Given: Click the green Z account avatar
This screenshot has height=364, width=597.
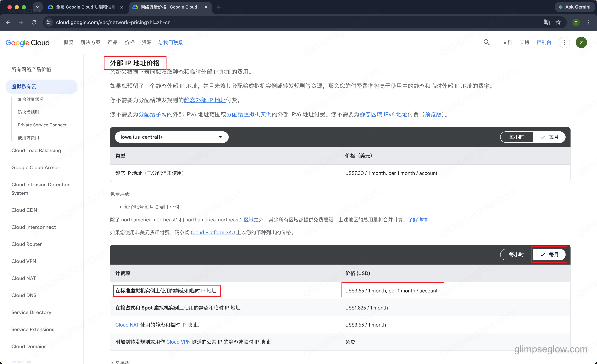Looking at the screenshot, I should (581, 42).
